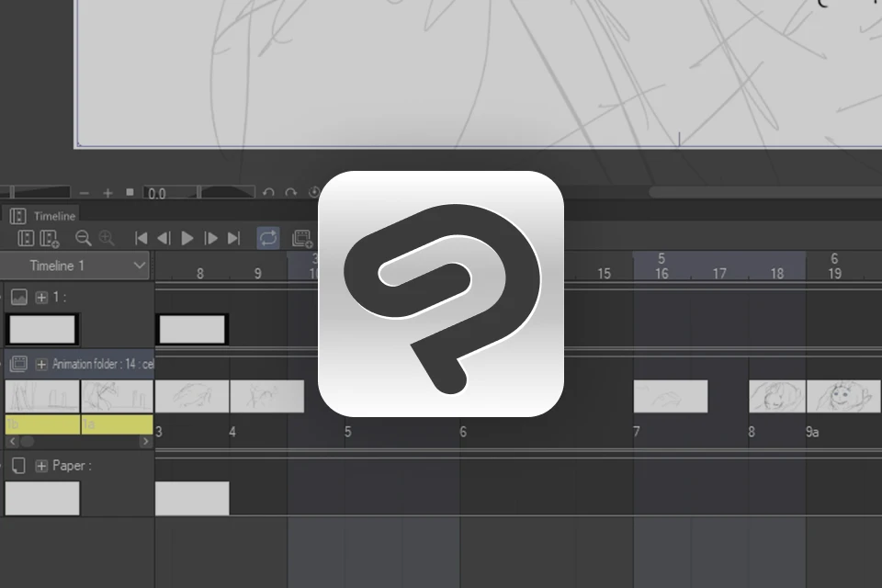Click the yellow 1a cel label
The image size is (882, 588).
[117, 424]
